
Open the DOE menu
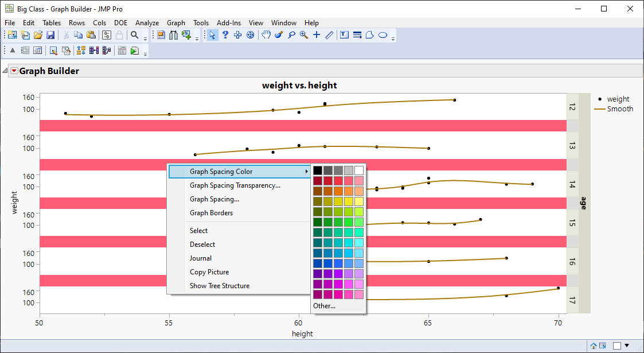click(x=121, y=23)
